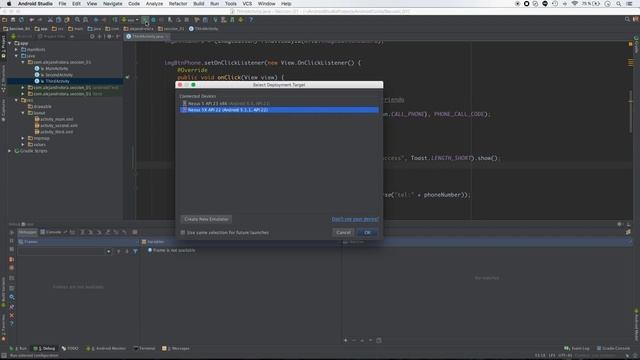Click the Synchronize toolbar icon
Viewport: 640px width, 360px height.
21,20
